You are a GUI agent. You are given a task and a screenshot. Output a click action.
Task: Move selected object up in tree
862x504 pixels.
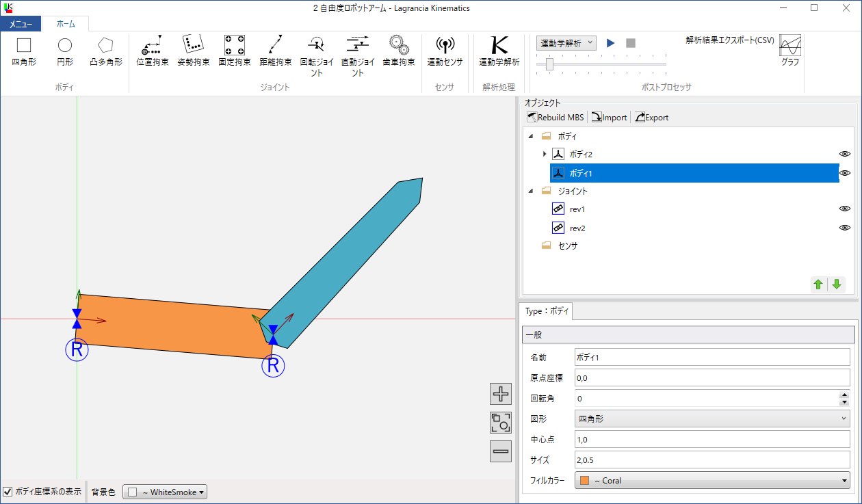click(x=818, y=284)
